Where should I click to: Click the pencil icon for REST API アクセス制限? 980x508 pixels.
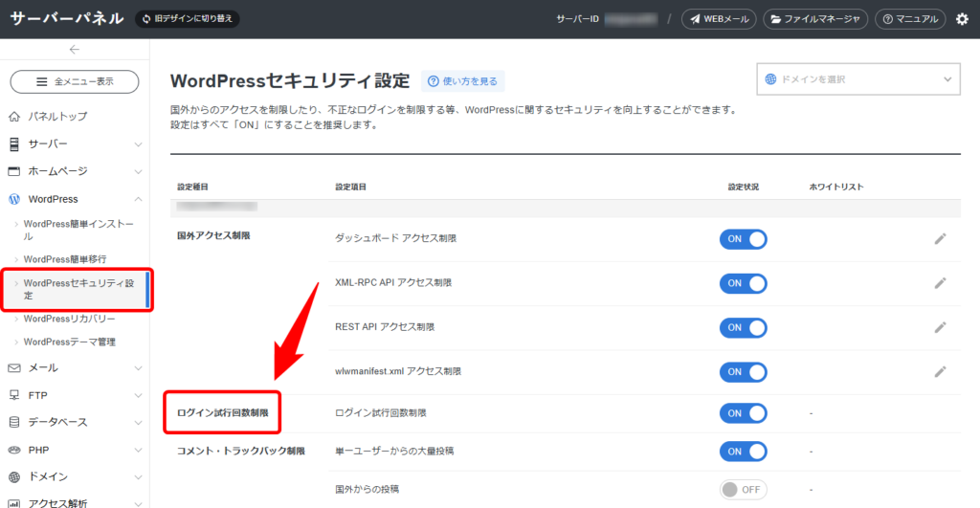click(940, 327)
